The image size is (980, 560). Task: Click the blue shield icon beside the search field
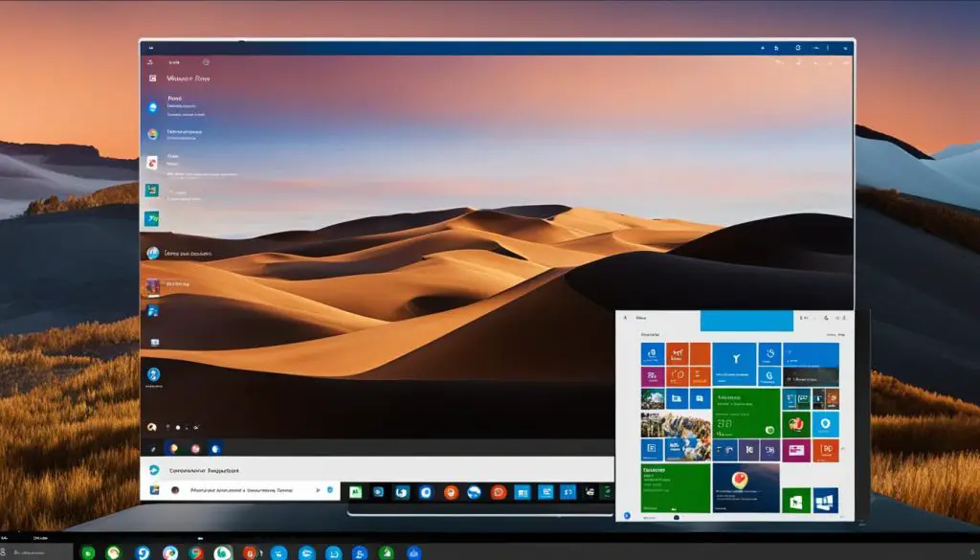(x=330, y=491)
